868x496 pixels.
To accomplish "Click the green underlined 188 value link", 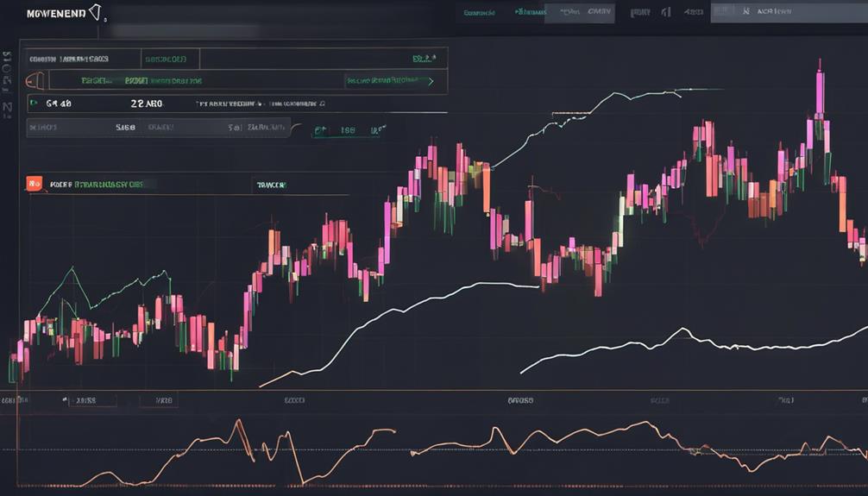I will pyautogui.click(x=348, y=131).
